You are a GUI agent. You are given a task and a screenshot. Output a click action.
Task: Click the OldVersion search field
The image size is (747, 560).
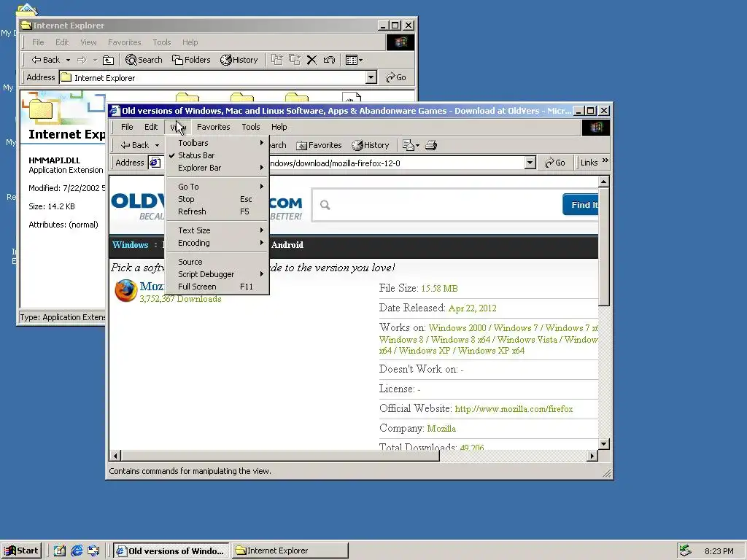(x=438, y=205)
